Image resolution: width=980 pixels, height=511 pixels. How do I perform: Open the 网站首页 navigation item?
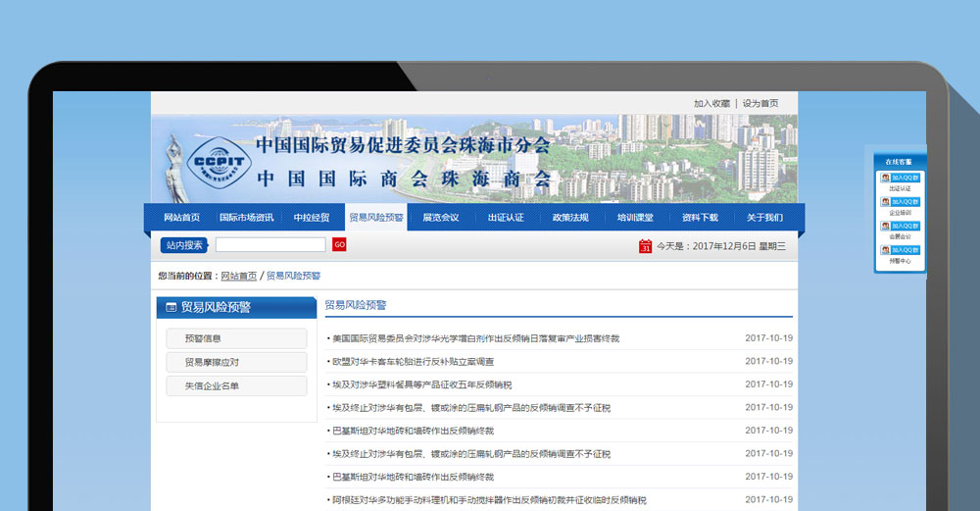point(182,218)
